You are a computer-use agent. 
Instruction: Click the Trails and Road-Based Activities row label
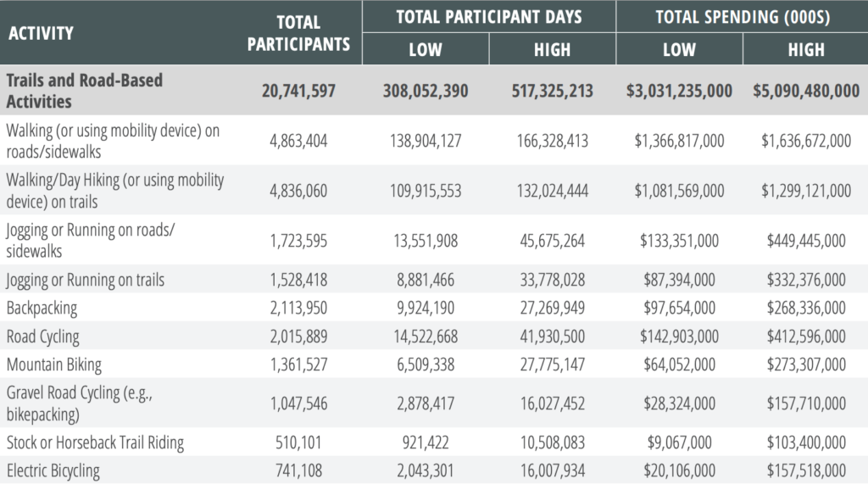(84, 91)
